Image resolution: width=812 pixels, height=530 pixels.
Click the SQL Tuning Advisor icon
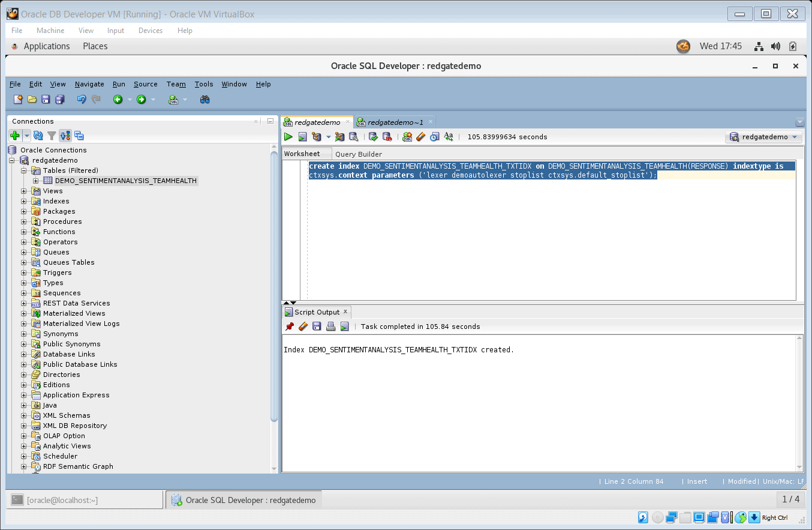tap(353, 137)
